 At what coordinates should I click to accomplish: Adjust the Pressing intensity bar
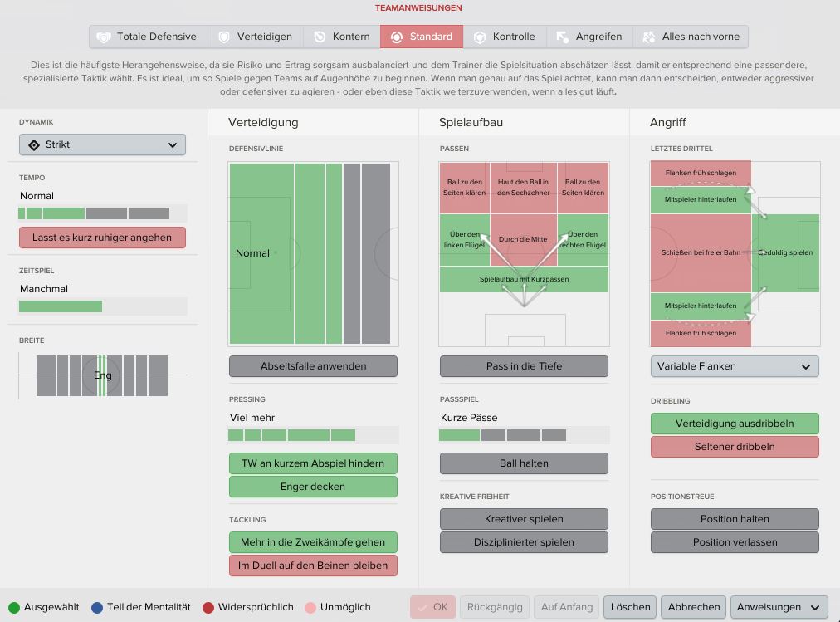click(314, 435)
